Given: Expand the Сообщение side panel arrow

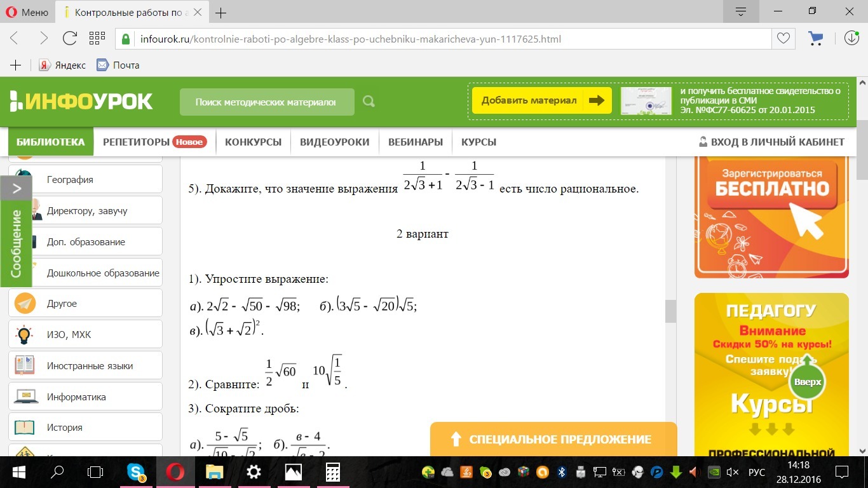Looking at the screenshot, I should [17, 188].
